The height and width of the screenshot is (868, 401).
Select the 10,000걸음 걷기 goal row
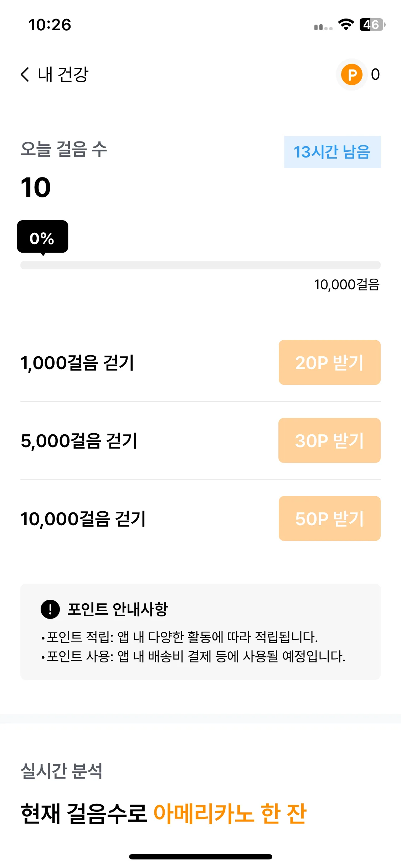(x=200, y=519)
